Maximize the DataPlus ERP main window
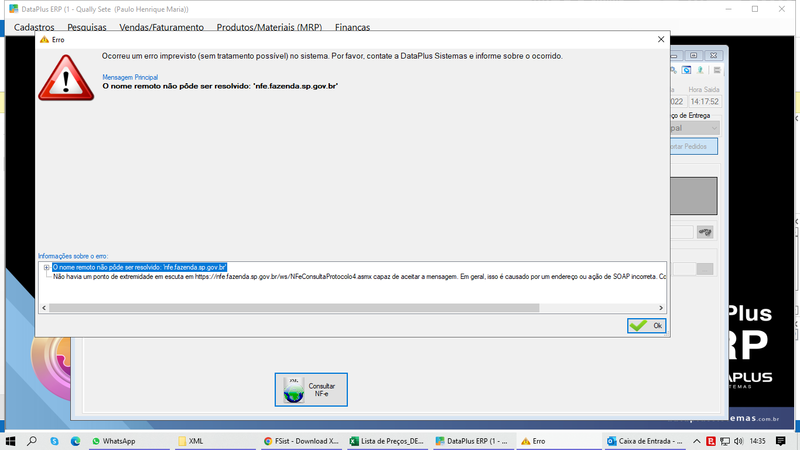The height and width of the screenshot is (450, 800). (x=755, y=9)
